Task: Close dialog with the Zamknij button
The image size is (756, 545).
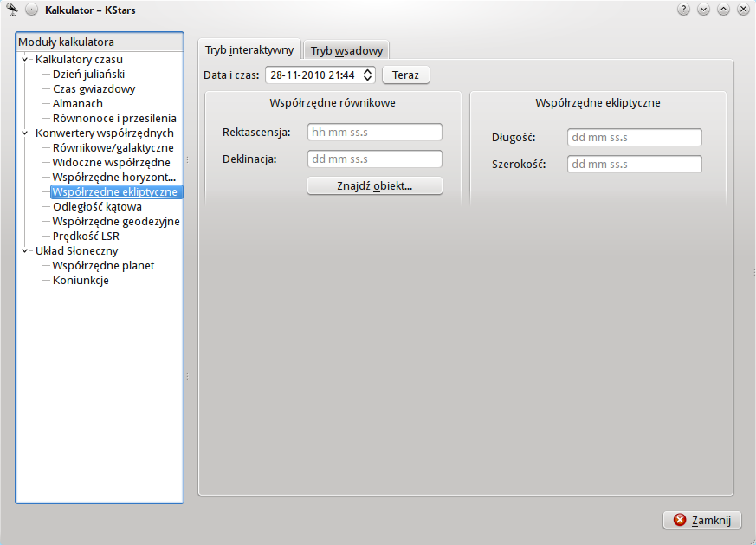Action: point(702,520)
